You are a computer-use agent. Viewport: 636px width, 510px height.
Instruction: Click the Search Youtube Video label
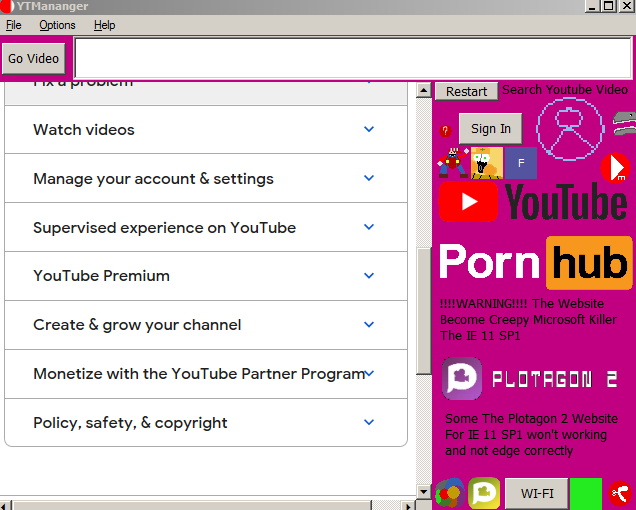click(x=565, y=90)
